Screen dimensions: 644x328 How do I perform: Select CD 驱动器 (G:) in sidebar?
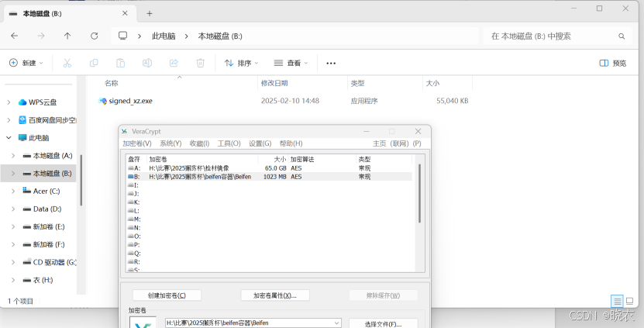[x=54, y=262]
